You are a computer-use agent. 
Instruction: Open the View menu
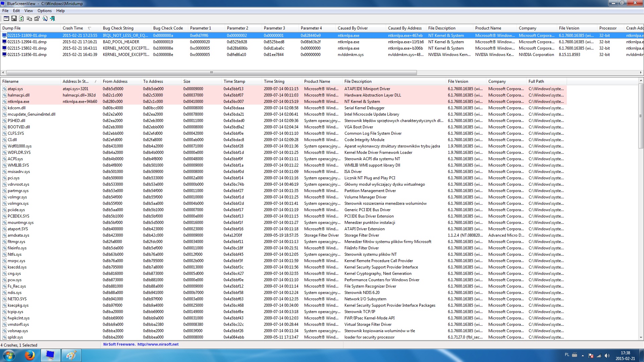pos(29,11)
